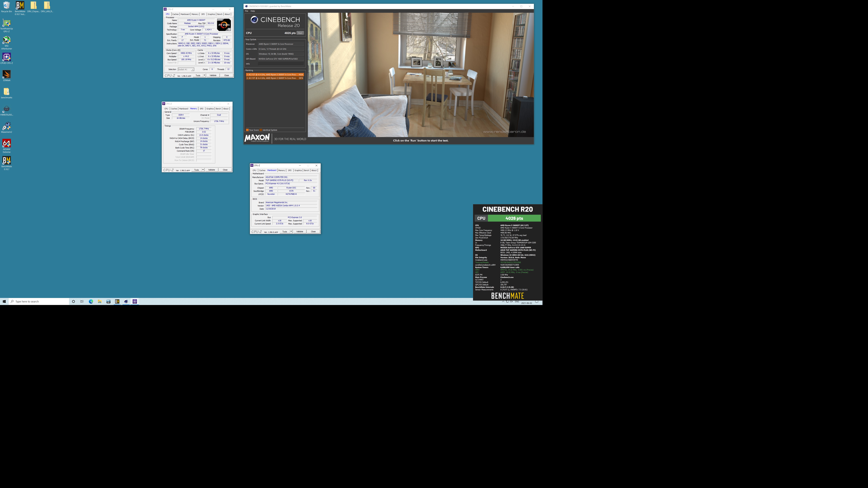Launch MSI Afterburner desktop shortcut
This screenshot has width=868, height=488.
point(6,43)
